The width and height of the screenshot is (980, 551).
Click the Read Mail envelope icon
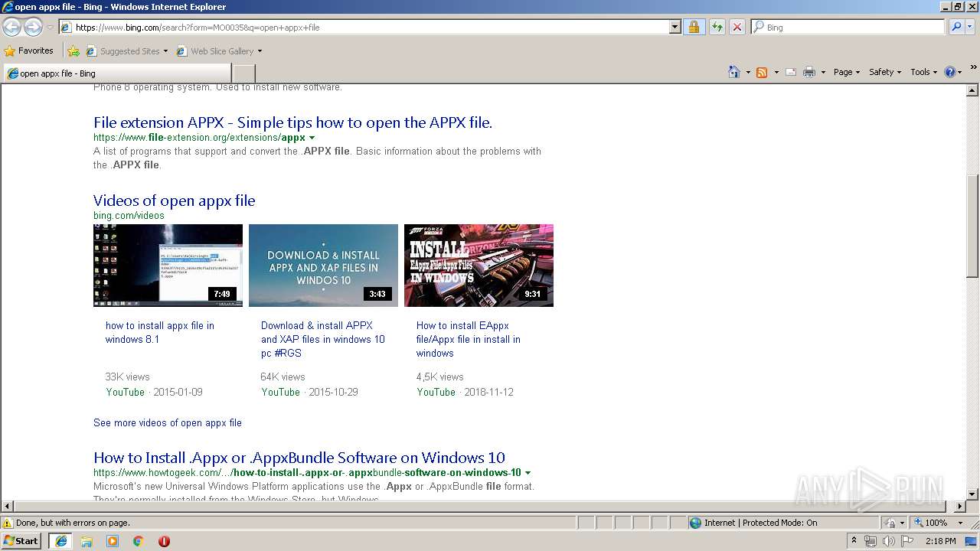[x=791, y=72]
